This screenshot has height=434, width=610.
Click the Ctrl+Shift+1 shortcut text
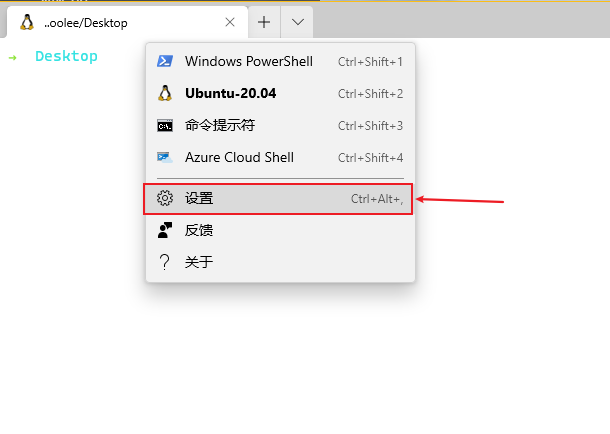pyautogui.click(x=370, y=62)
